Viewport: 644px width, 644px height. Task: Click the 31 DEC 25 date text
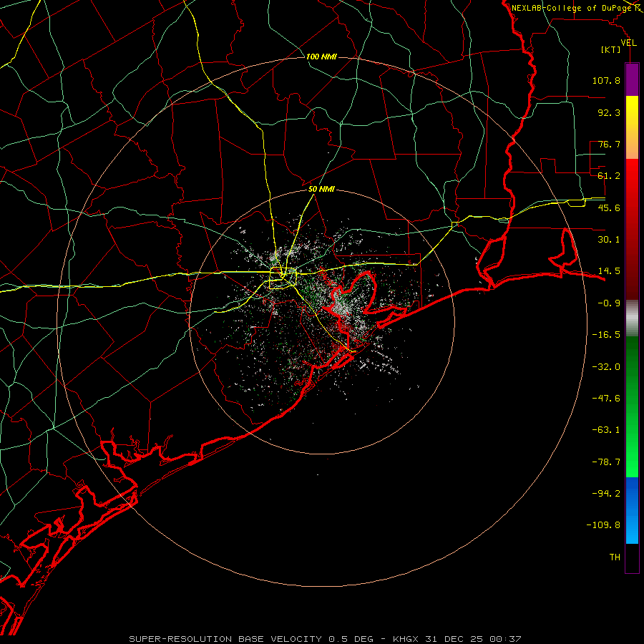456,639
